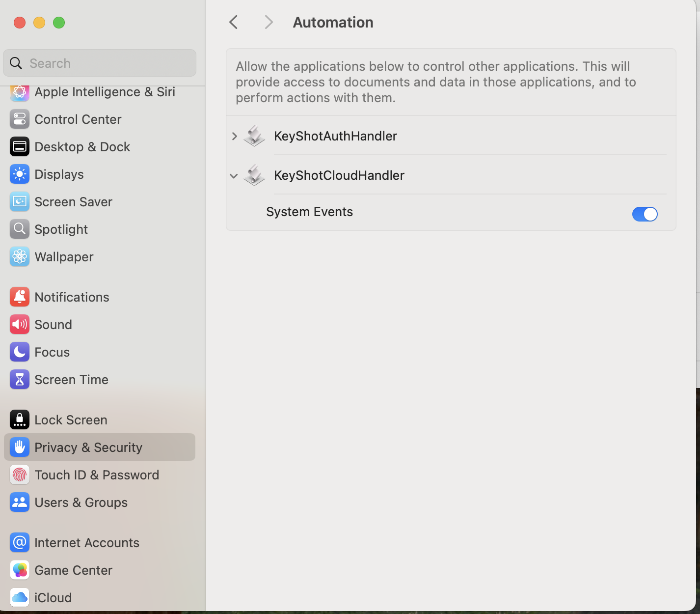The image size is (700, 614).
Task: Click the System Events label
Action: click(309, 212)
